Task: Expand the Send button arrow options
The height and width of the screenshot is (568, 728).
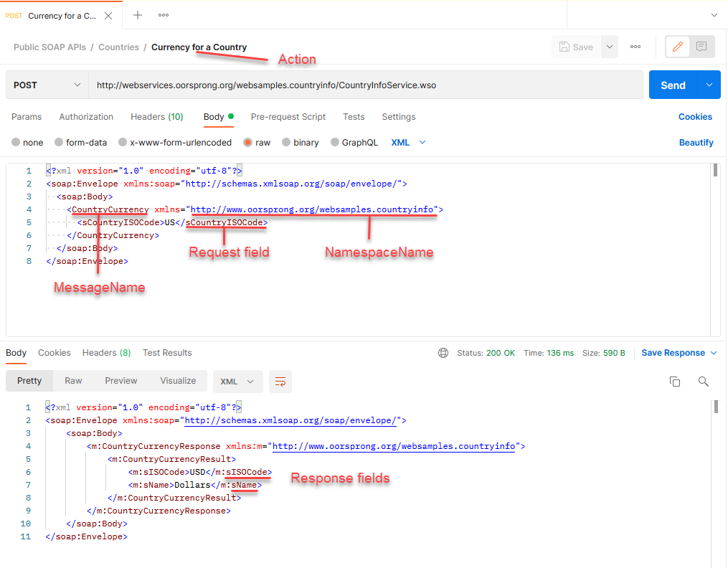Action: pyautogui.click(x=709, y=85)
